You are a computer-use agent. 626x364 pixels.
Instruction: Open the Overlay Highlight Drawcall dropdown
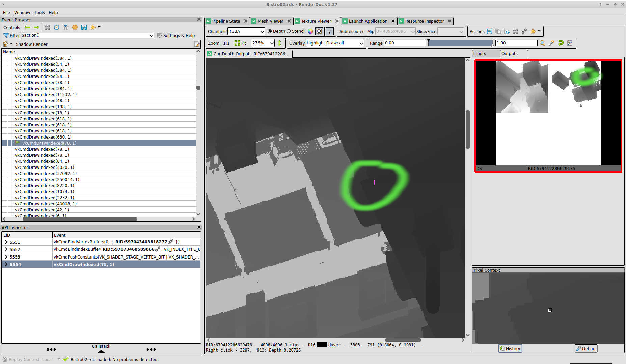tap(334, 43)
